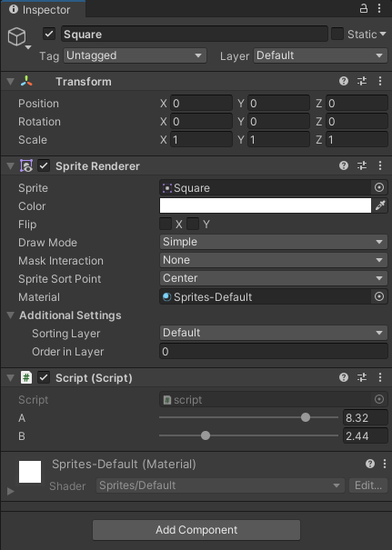Open Sprites-Default material more-options menu
Screen dimensions: 392x550
pos(385,464)
